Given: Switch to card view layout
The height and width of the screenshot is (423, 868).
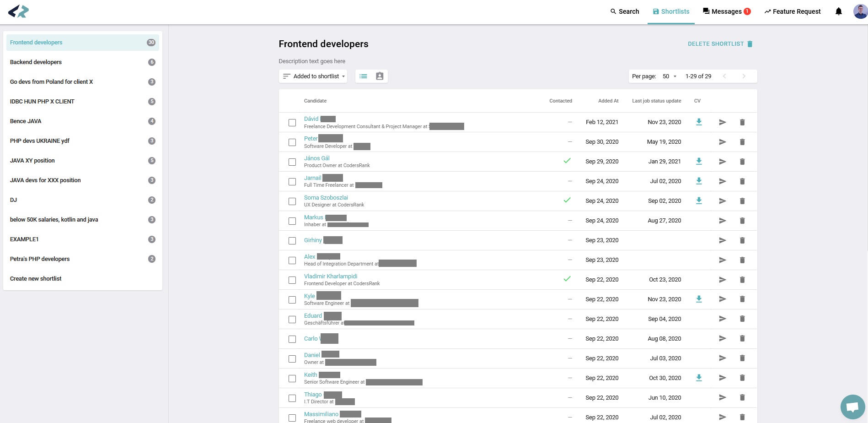Looking at the screenshot, I should click(380, 76).
